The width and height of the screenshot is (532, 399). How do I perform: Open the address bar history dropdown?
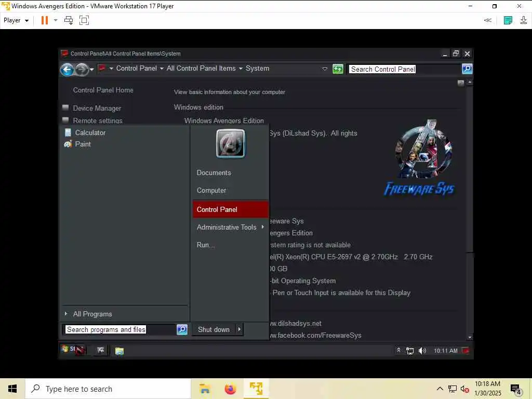pos(325,69)
